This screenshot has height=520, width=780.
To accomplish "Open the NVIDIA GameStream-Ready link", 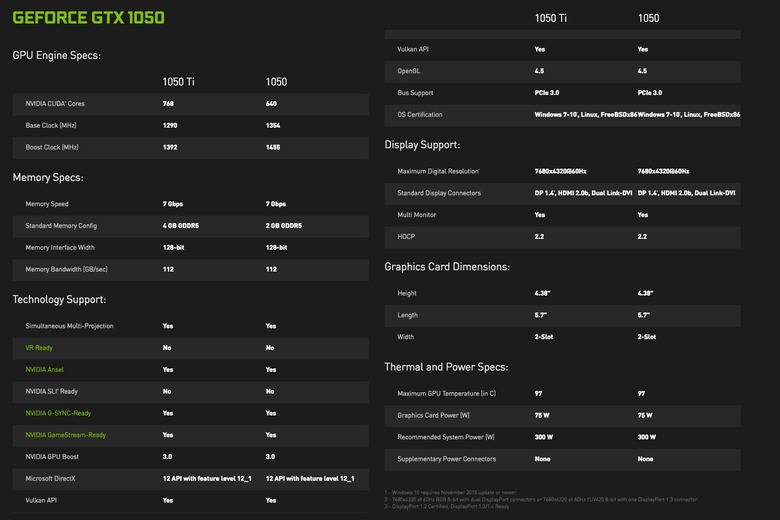I will tap(66, 435).
